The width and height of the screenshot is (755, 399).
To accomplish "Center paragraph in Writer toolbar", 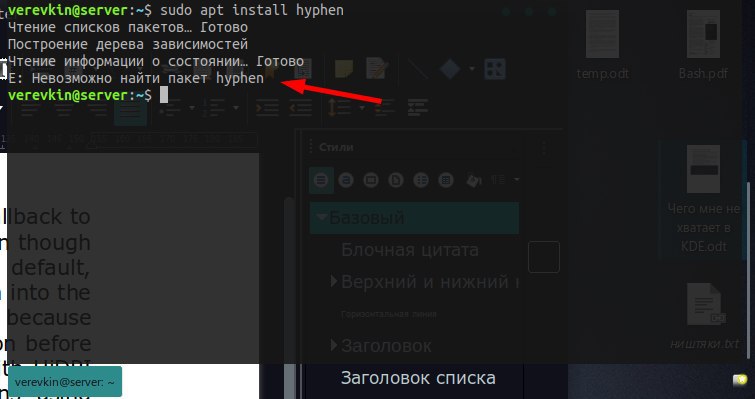I will (x=63, y=111).
